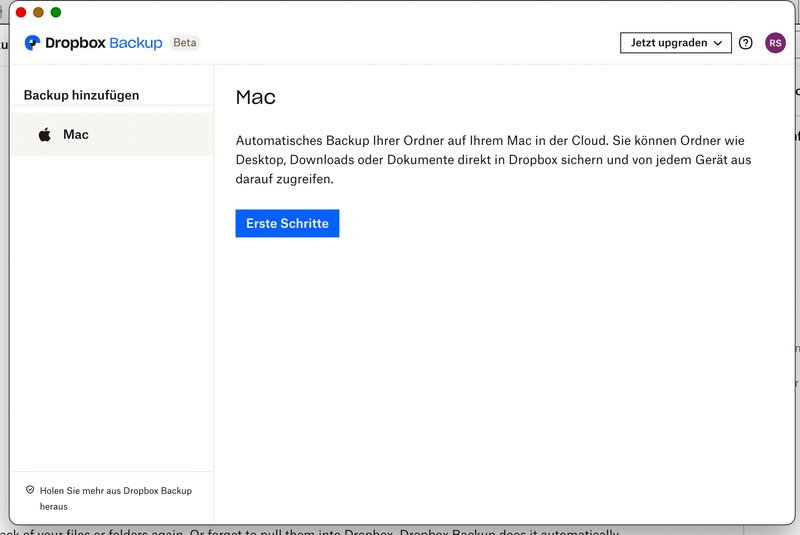This screenshot has height=535, width=800.
Task: Click the Apple icon in the sidebar
Action: (x=45, y=135)
